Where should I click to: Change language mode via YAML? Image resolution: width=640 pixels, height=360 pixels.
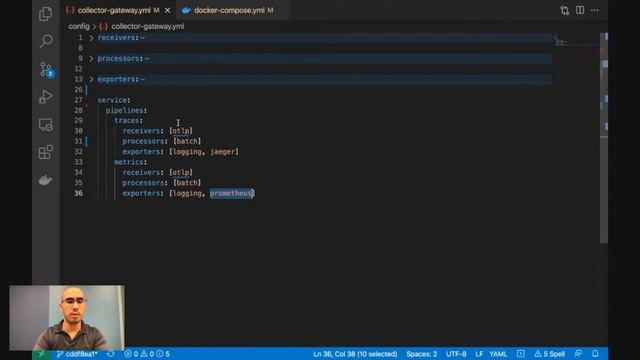[498, 354]
